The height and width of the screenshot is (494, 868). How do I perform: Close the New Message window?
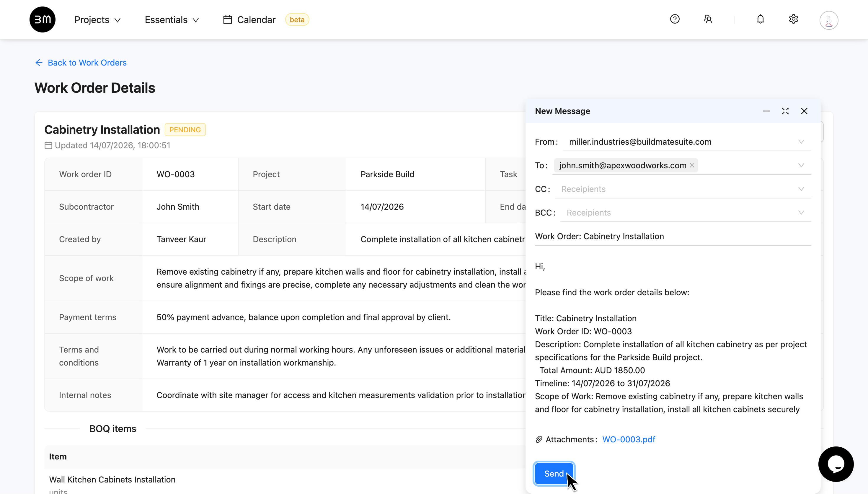(804, 111)
